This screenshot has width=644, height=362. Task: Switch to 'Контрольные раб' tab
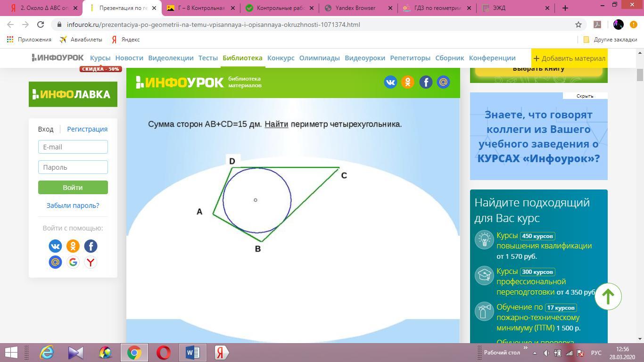[x=279, y=8]
